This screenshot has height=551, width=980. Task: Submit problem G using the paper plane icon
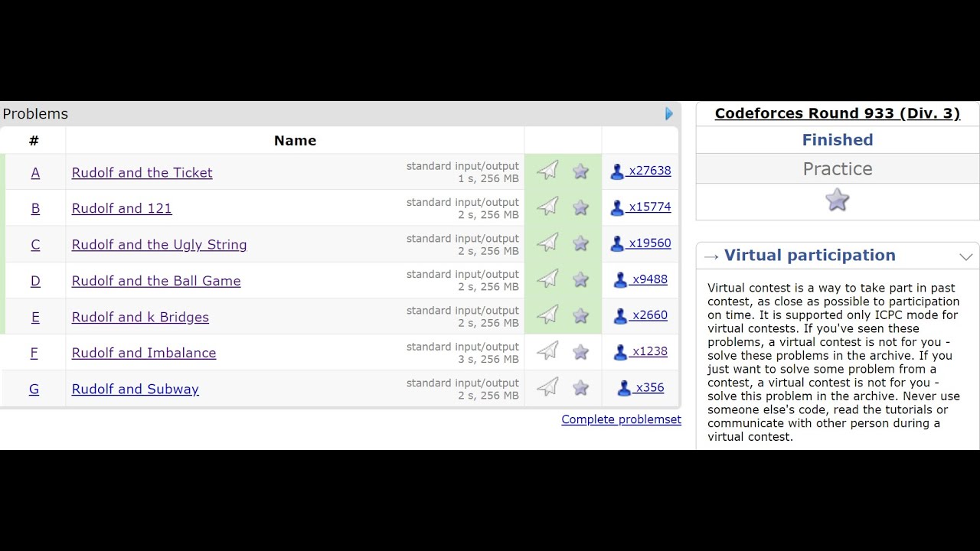click(x=547, y=387)
